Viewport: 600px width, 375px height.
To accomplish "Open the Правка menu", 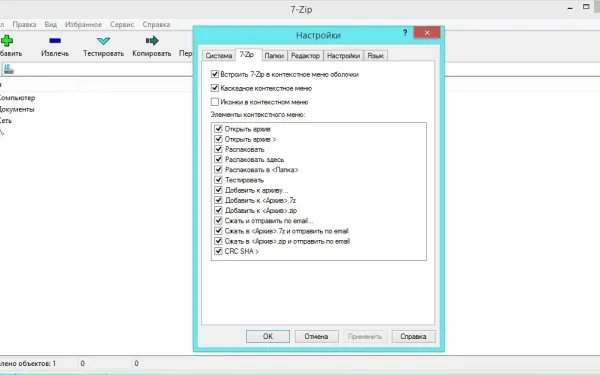I will pyautogui.click(x=24, y=24).
